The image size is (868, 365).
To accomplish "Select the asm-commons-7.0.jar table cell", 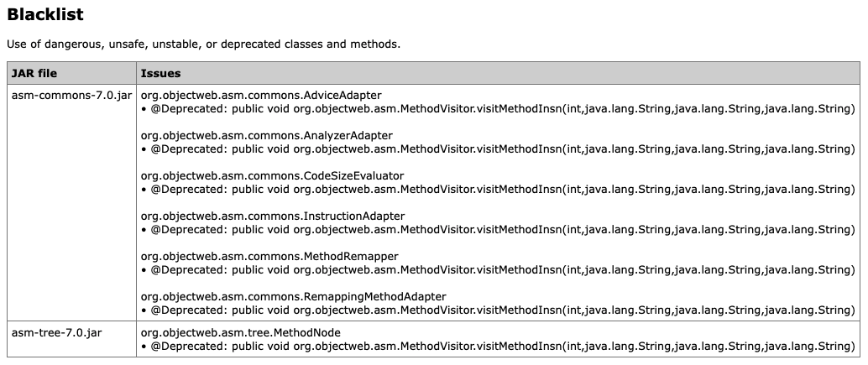I will (x=71, y=95).
